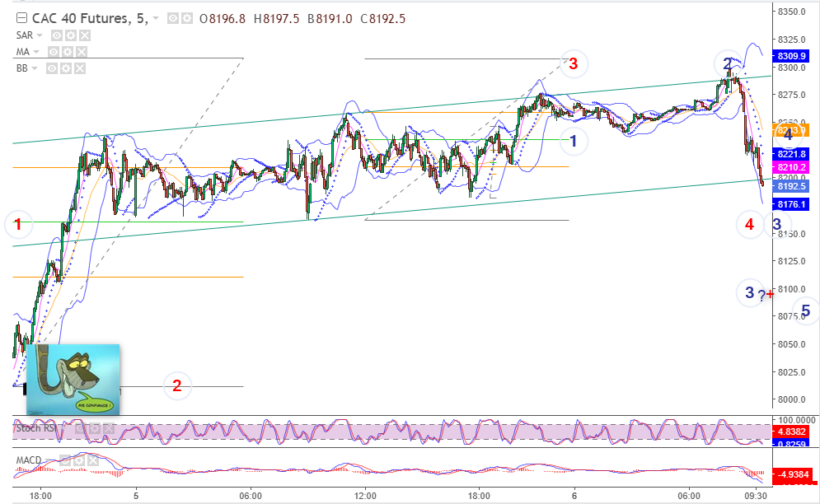Open settings for the SAR indicator
The height and width of the screenshot is (504, 820).
(71, 35)
